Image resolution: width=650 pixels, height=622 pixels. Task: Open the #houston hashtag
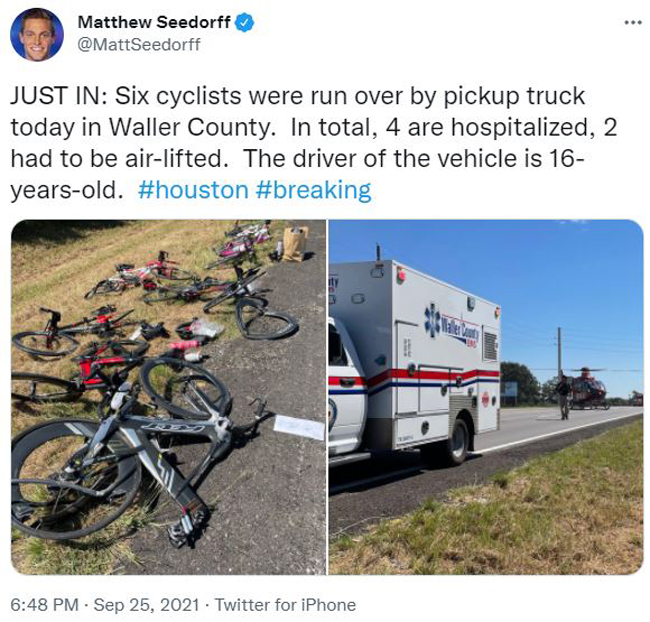click(193, 190)
